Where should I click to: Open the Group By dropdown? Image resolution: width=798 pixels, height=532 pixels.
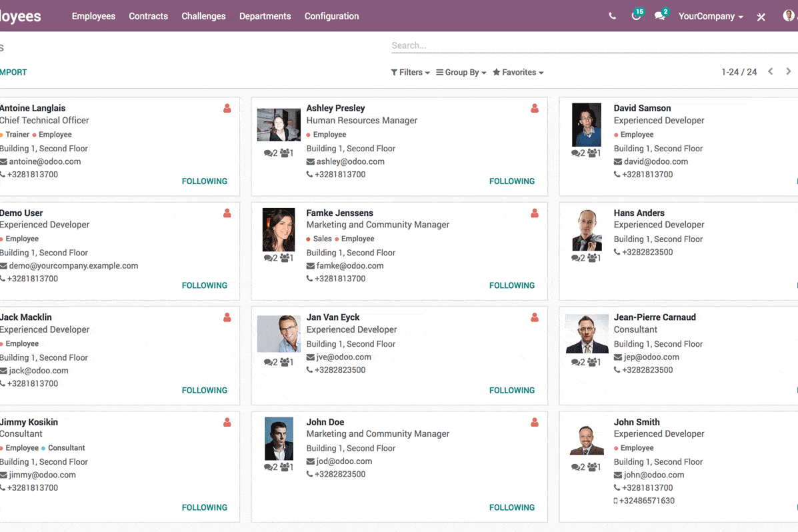pyautogui.click(x=461, y=72)
